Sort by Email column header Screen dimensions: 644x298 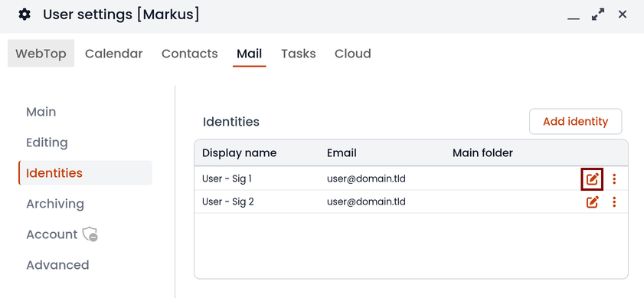tap(342, 153)
